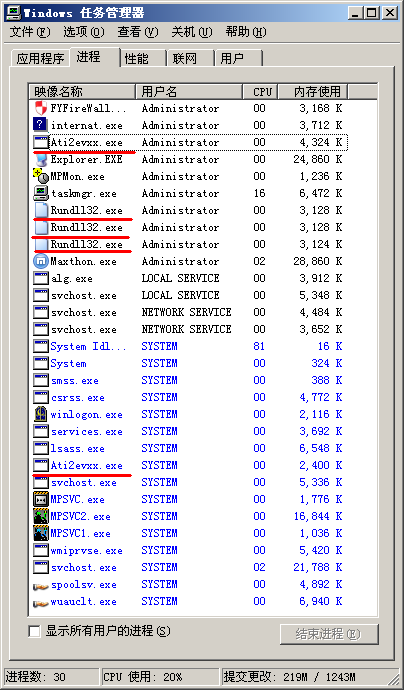
Task: Sort by the CPU column header
Action: [260, 92]
